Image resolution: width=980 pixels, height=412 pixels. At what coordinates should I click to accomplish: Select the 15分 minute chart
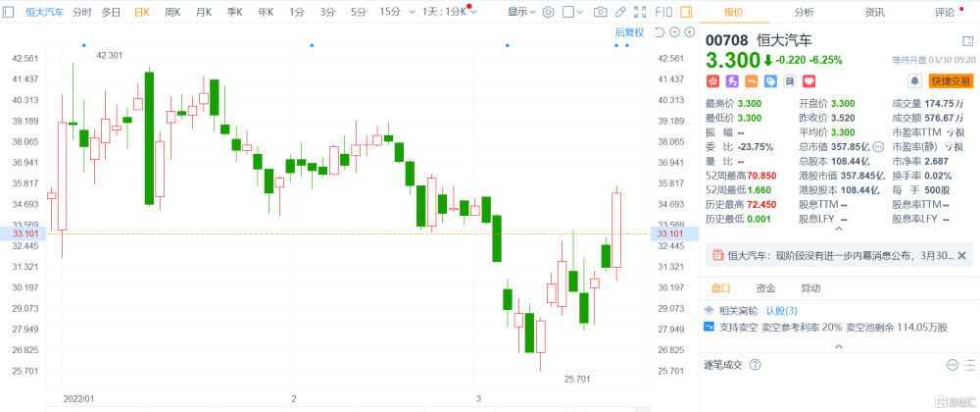389,12
